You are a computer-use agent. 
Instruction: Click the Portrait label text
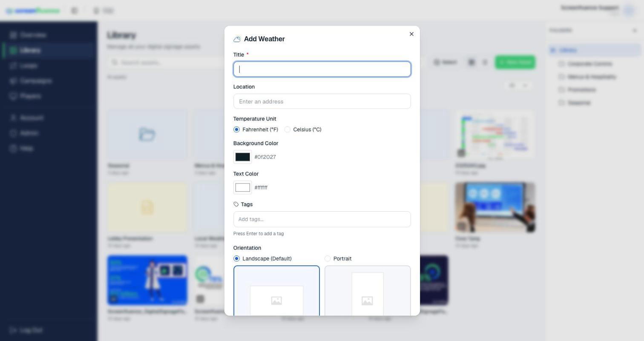[342, 258]
